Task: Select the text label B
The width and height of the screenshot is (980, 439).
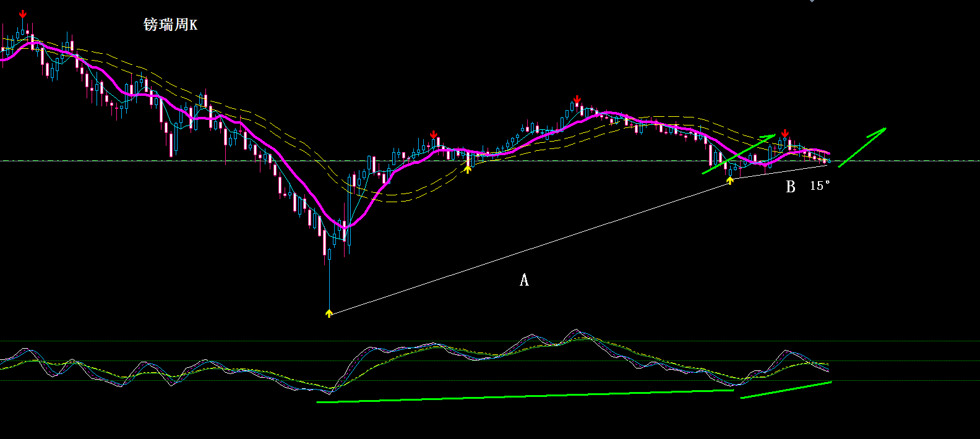Action: pyautogui.click(x=791, y=187)
